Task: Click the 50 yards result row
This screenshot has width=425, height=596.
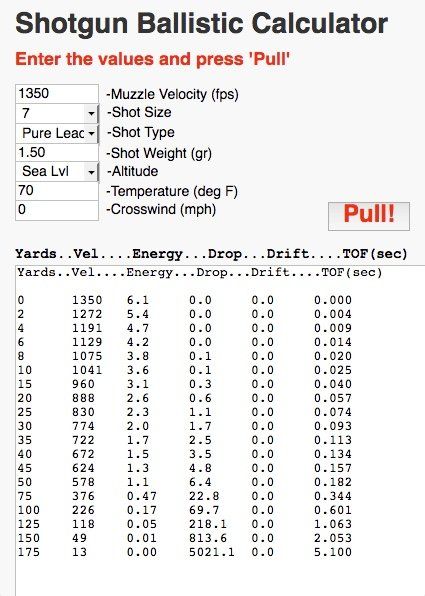Action: coord(185,482)
